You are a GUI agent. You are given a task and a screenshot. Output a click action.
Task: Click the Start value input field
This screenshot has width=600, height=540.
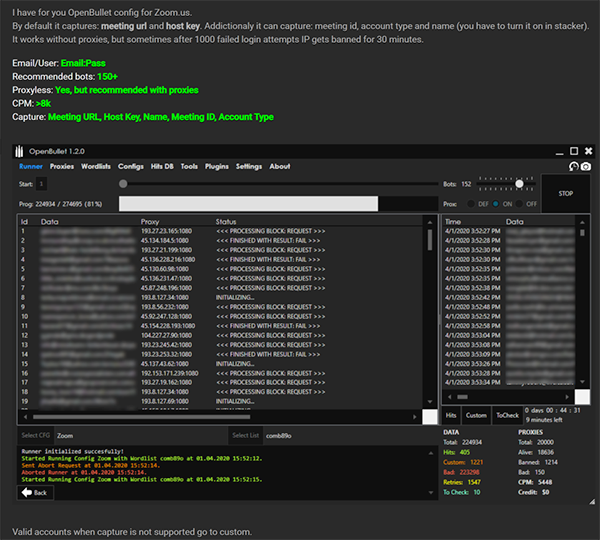[41, 184]
